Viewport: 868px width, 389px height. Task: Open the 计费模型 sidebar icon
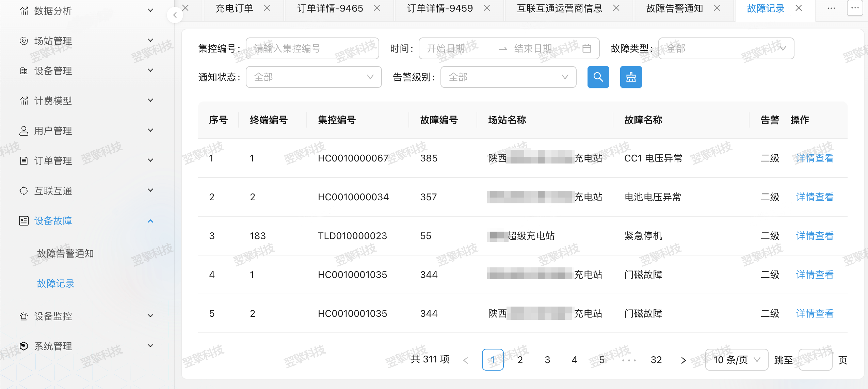click(x=23, y=100)
